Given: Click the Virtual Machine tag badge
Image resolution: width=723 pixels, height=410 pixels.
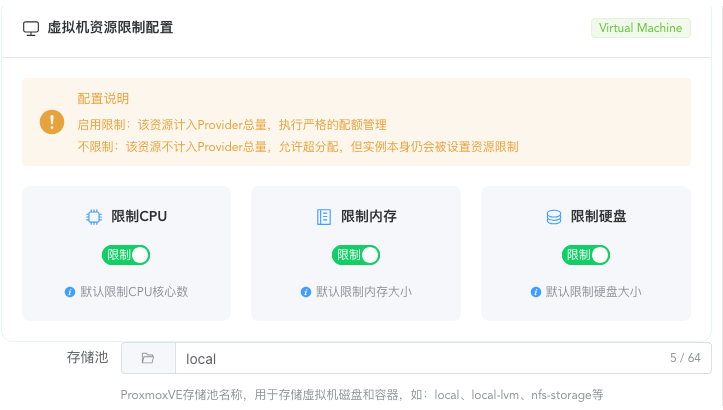Looking at the screenshot, I should tap(641, 28).
